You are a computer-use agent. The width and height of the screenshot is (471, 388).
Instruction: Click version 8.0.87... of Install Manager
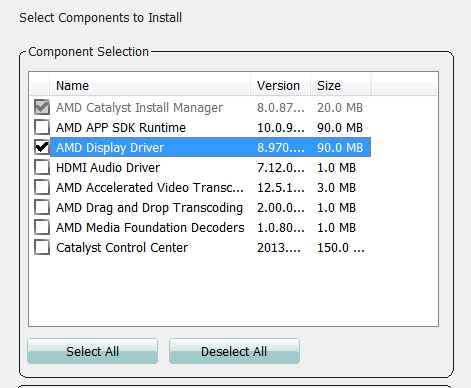(281, 108)
